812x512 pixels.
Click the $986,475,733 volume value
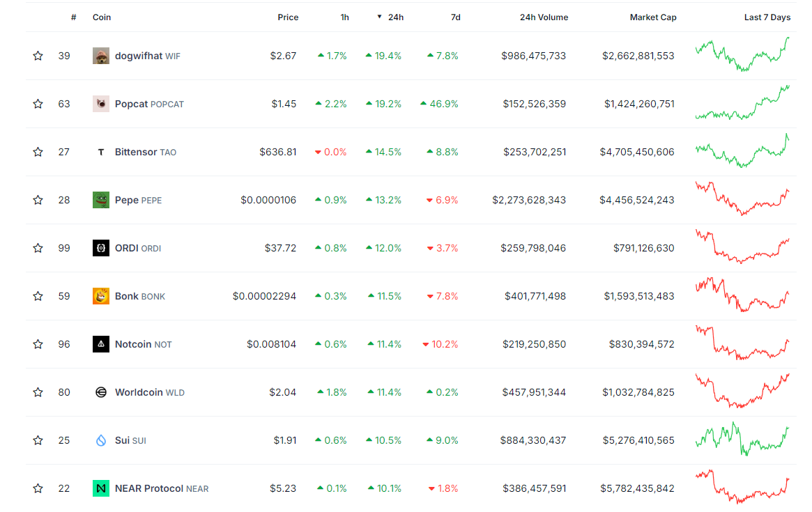(533, 56)
